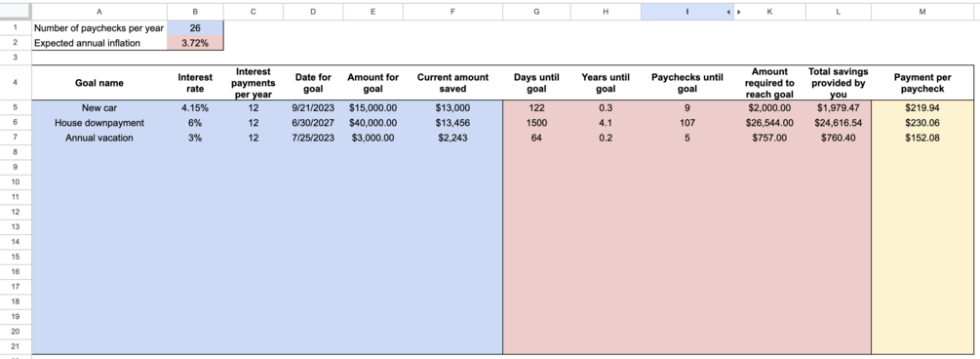Click the left arrow to unhide column J
The height and width of the screenshot is (359, 980).
728,12
